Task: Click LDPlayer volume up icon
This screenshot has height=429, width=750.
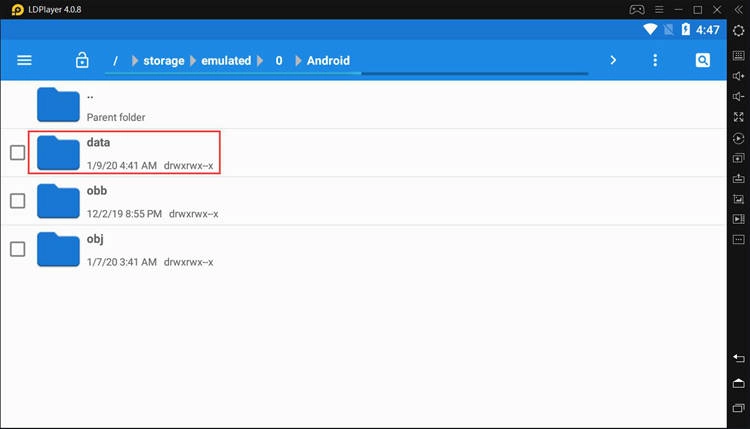Action: pos(739,75)
